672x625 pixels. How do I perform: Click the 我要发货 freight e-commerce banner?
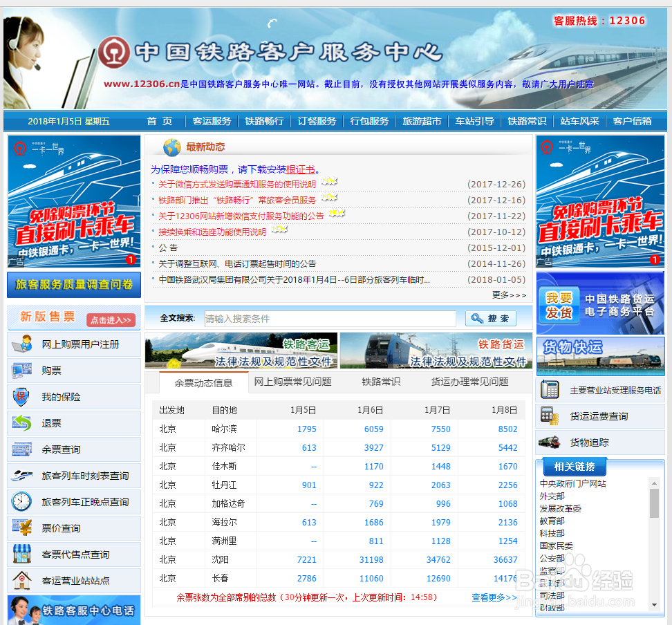coord(600,303)
